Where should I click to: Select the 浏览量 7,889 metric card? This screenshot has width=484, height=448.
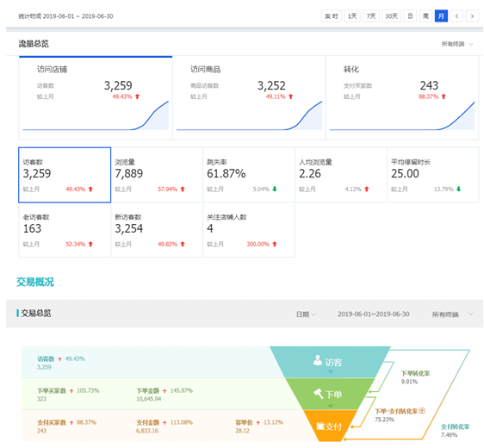[x=157, y=175]
